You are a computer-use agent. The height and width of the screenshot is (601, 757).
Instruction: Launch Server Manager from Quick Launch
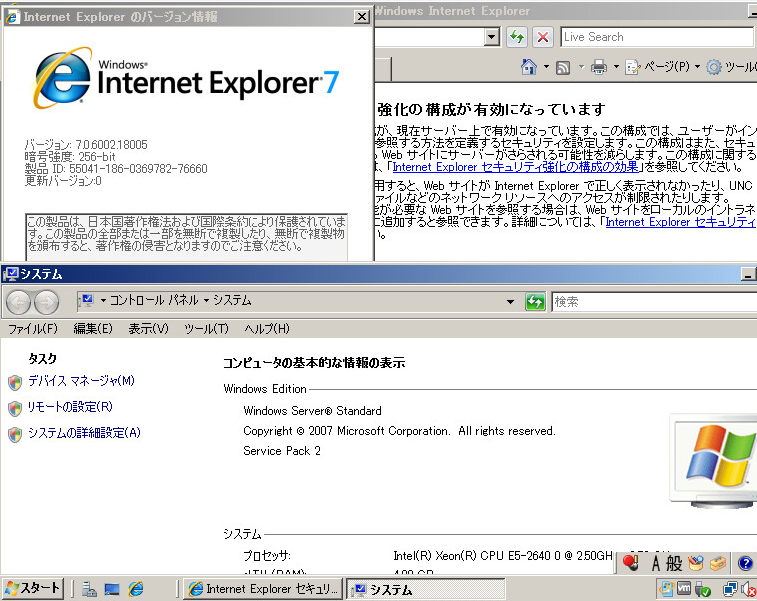(89, 589)
